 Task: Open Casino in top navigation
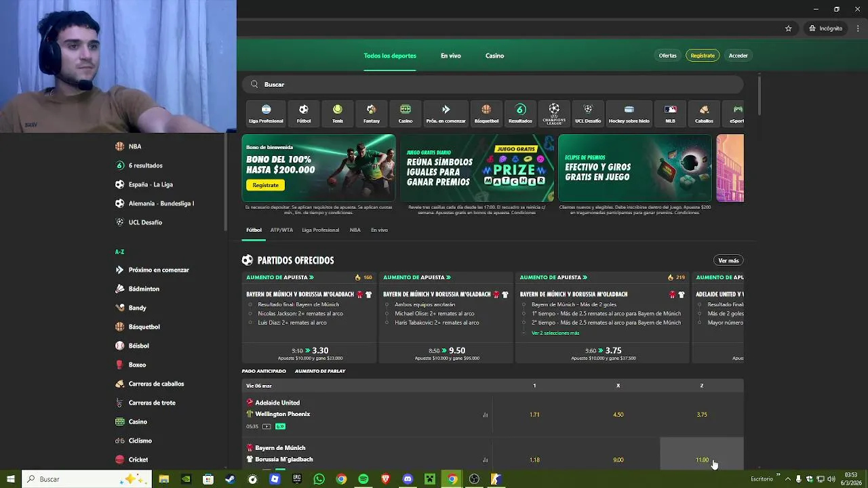tap(494, 56)
